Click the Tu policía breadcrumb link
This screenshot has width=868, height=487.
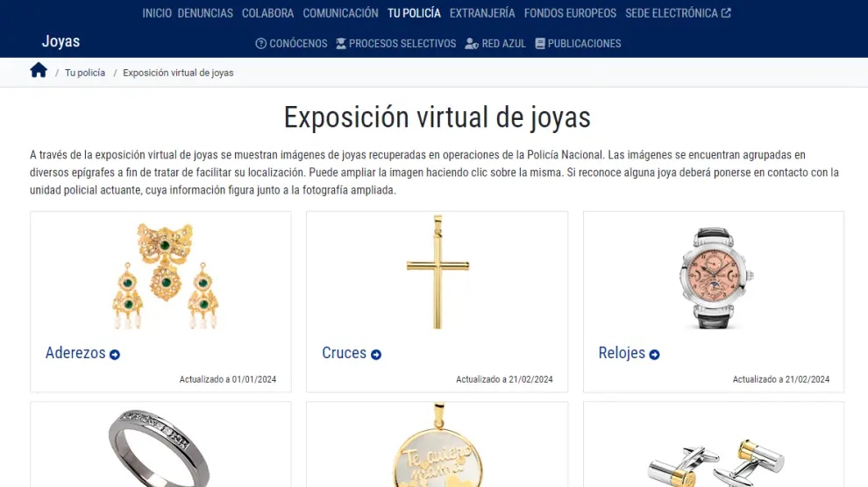click(85, 73)
